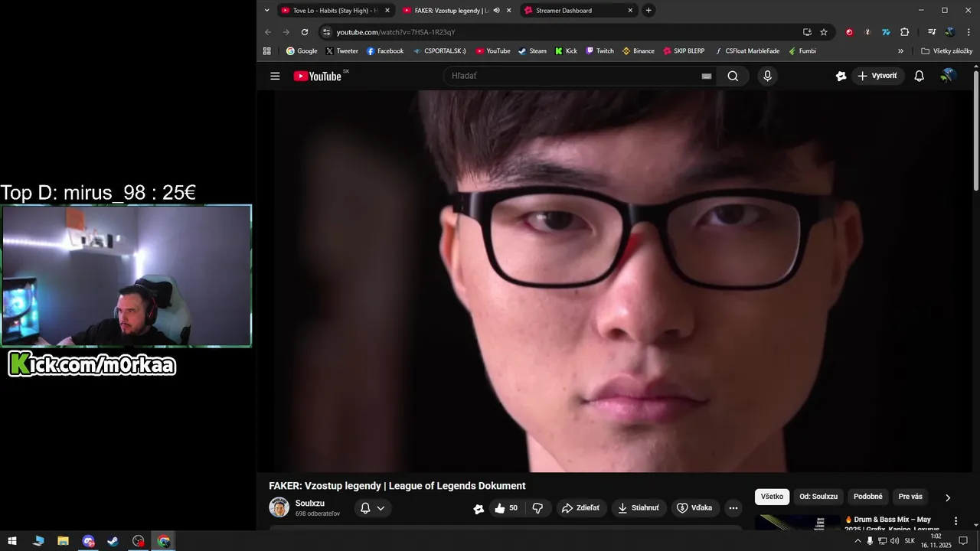Viewport: 980px width, 551px height.
Task: Click the Vytvoriť create button
Action: [878, 76]
